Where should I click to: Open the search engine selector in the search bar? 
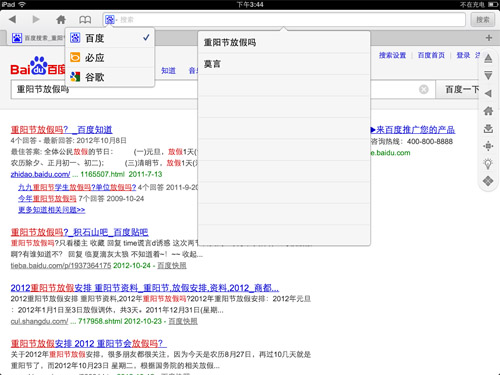click(111, 20)
